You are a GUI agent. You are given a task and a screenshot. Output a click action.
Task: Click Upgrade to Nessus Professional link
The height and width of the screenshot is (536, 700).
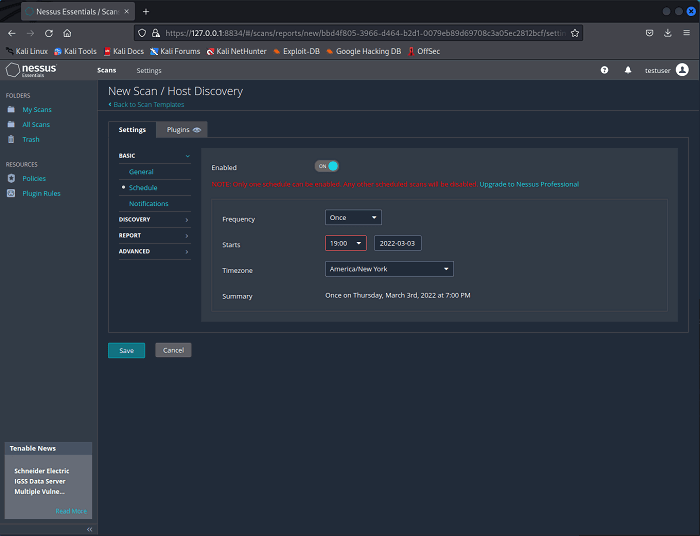point(529,184)
